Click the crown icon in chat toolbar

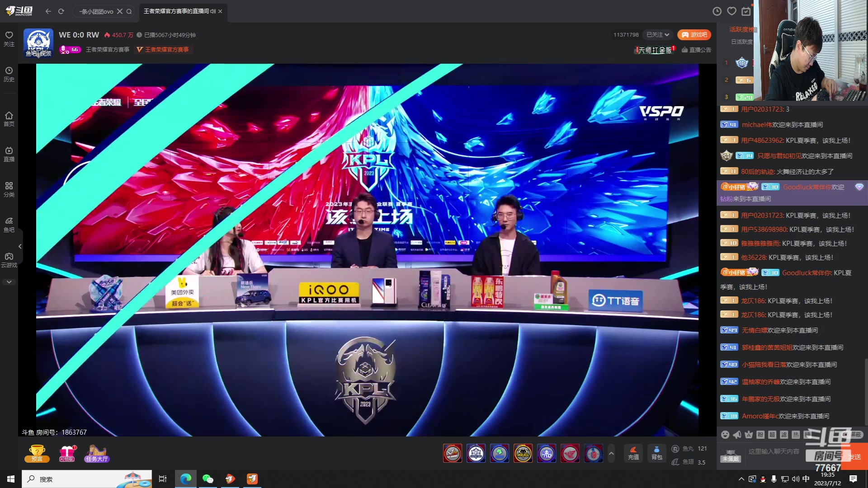(749, 435)
